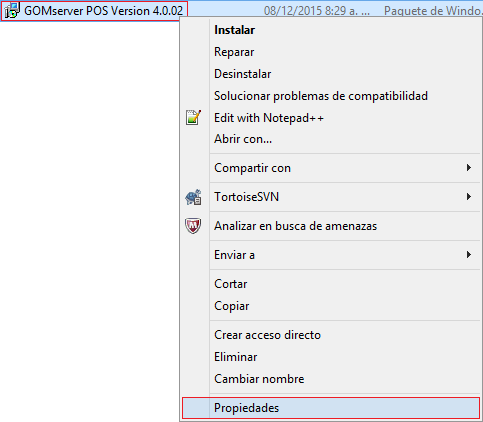Click the TortoiseSVN turtle icon
483x422 pixels.
[x=193, y=197]
